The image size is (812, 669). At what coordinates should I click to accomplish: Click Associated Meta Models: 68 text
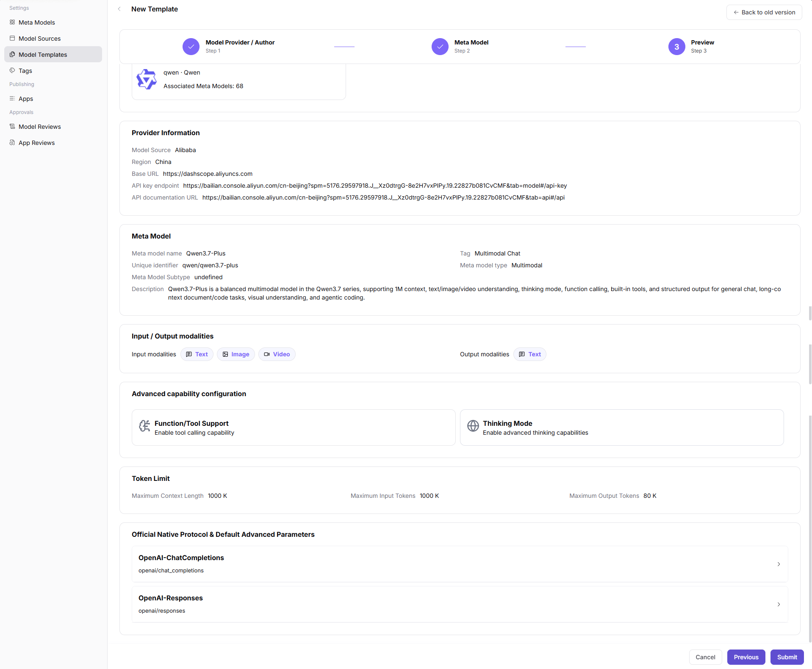(203, 86)
